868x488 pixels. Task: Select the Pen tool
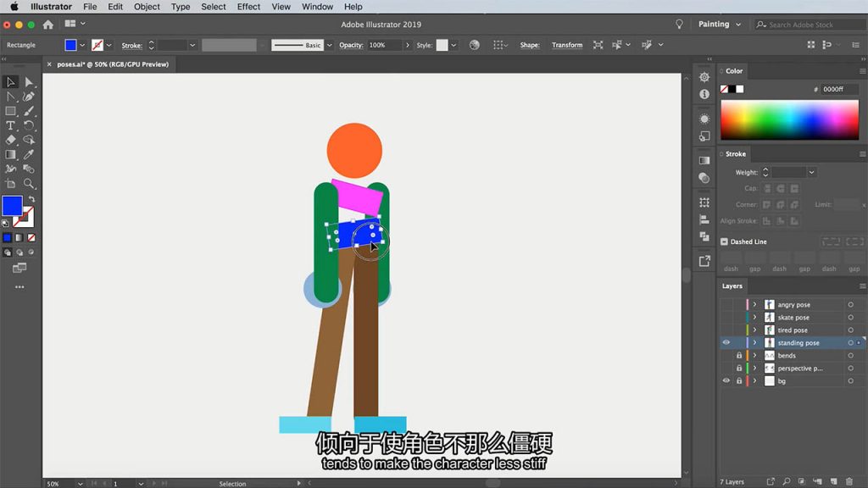[29, 97]
